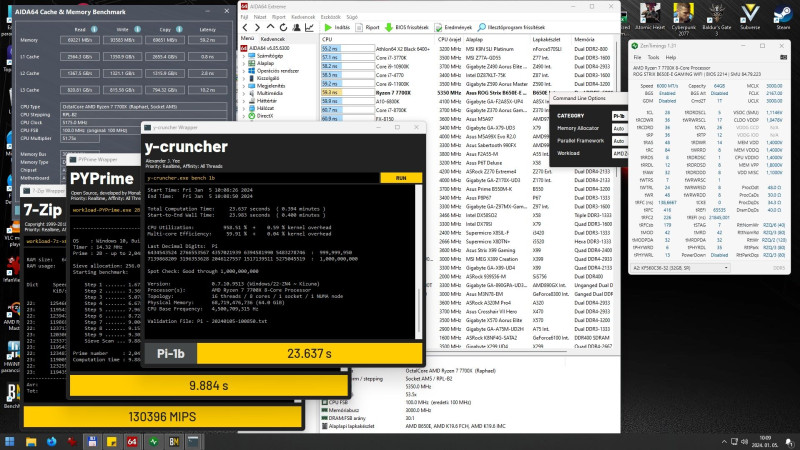Image resolution: width=800 pixels, height=450 pixels.
Task: Expand the Hálózat tree node
Action: point(244,109)
